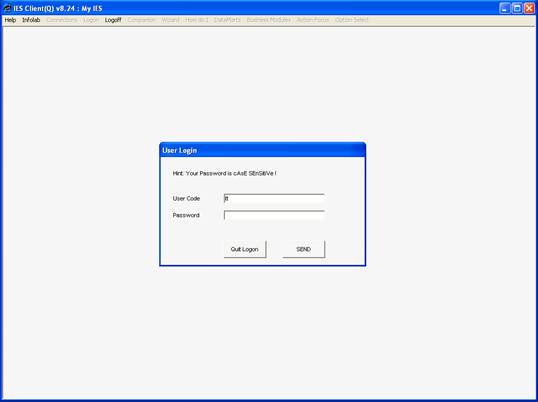Image resolution: width=538 pixels, height=402 pixels.
Task: Select Logoff in the menu bar
Action: pos(113,20)
